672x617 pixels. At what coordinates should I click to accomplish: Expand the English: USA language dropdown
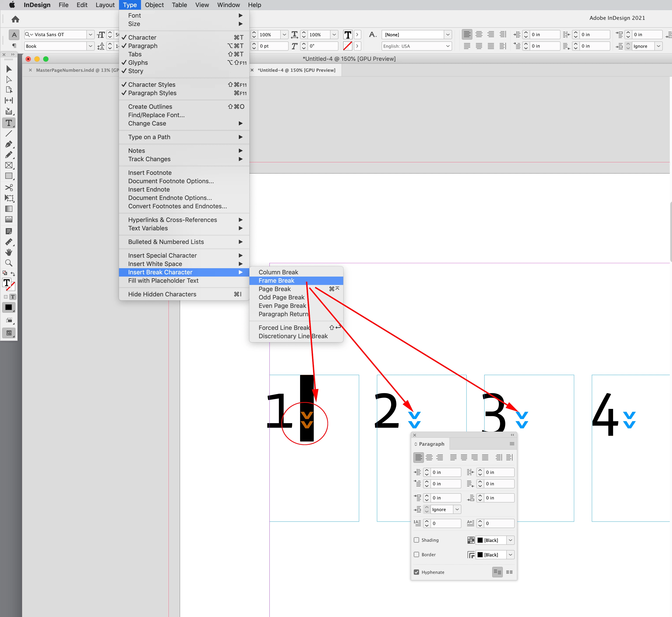447,46
